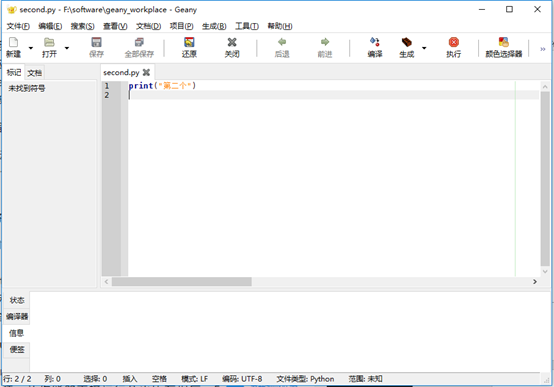Click the Open (打开) folder icon

point(49,42)
